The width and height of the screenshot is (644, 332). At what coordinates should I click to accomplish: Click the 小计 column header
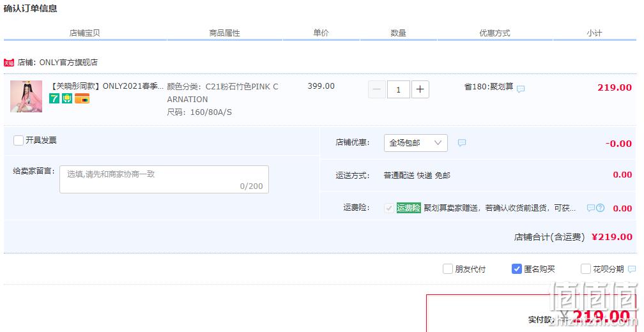tap(594, 33)
